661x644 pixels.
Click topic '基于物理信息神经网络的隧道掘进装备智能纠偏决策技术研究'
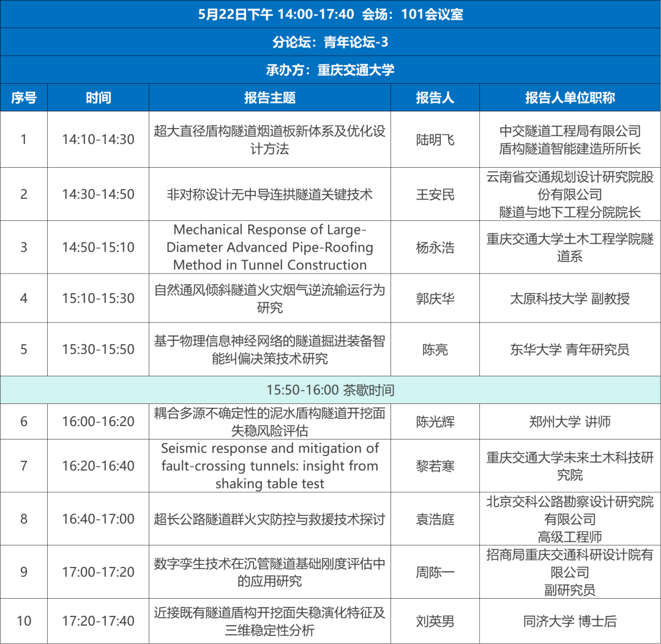[x=270, y=350]
